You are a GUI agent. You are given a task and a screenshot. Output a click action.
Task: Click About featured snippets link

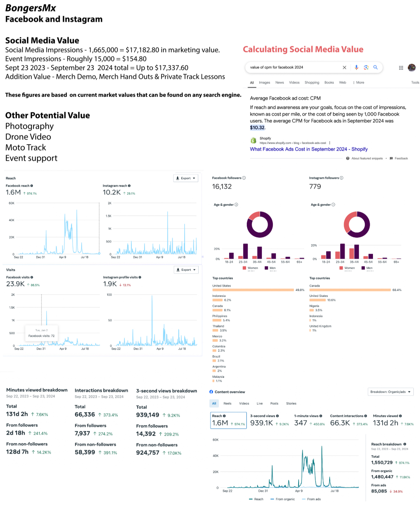(x=367, y=158)
